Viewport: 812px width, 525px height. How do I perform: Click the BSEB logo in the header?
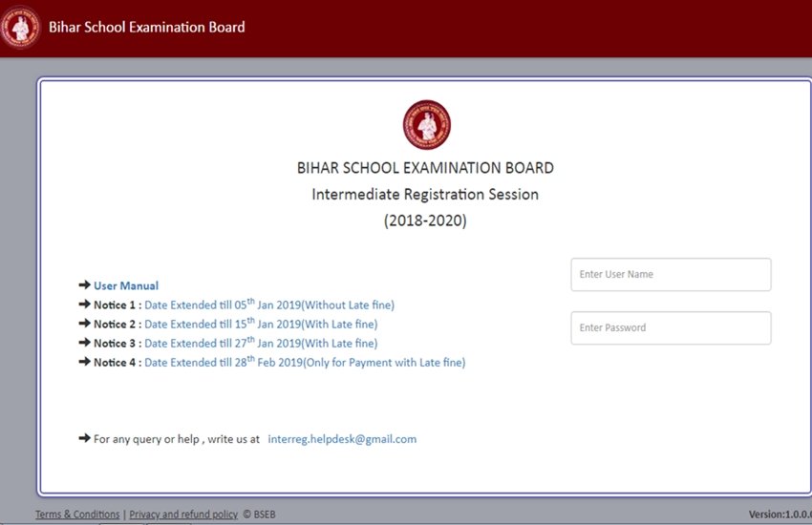point(20,29)
